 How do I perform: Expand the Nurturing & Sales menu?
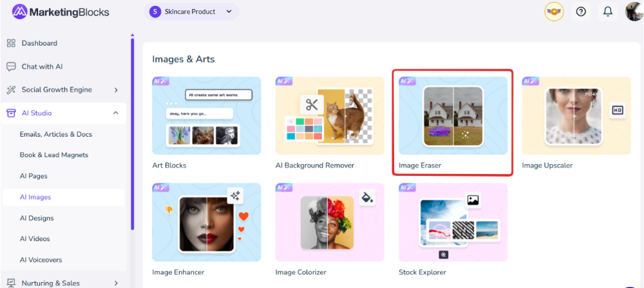[x=116, y=283]
